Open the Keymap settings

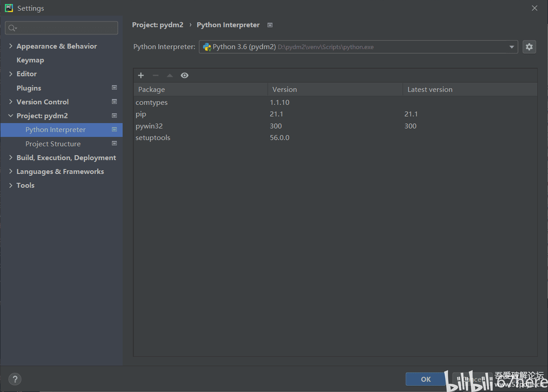(30, 60)
